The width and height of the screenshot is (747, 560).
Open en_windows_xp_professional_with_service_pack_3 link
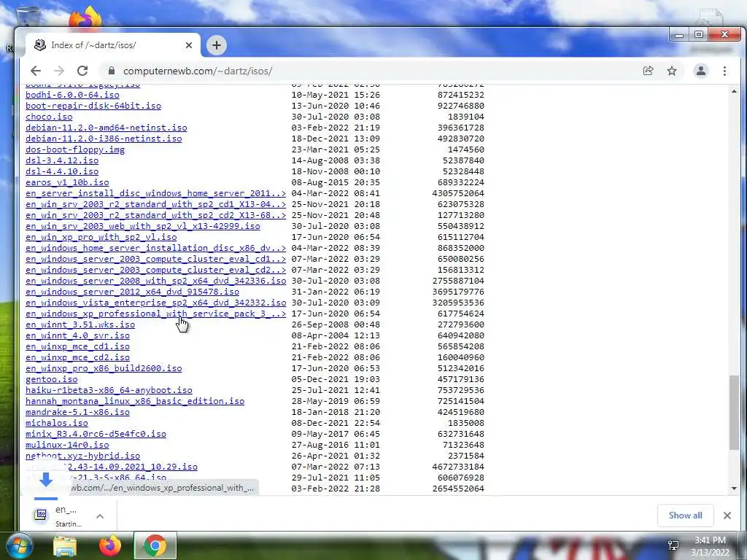coord(156,314)
